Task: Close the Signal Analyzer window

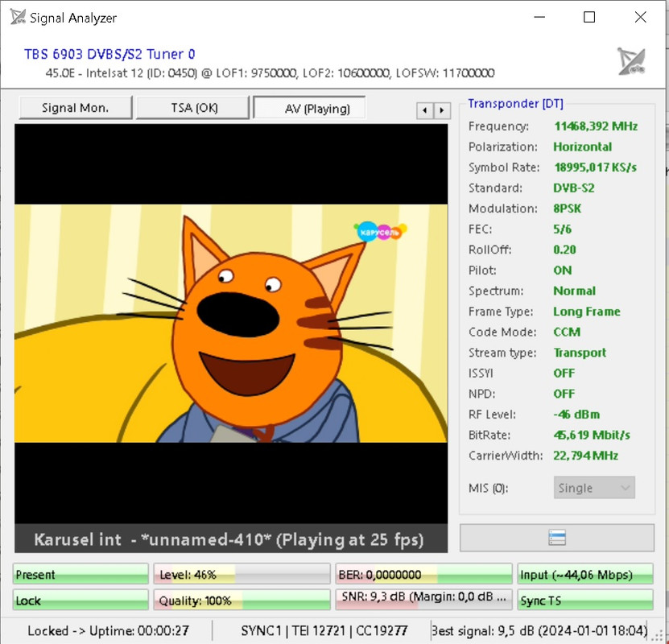Action: [x=640, y=17]
